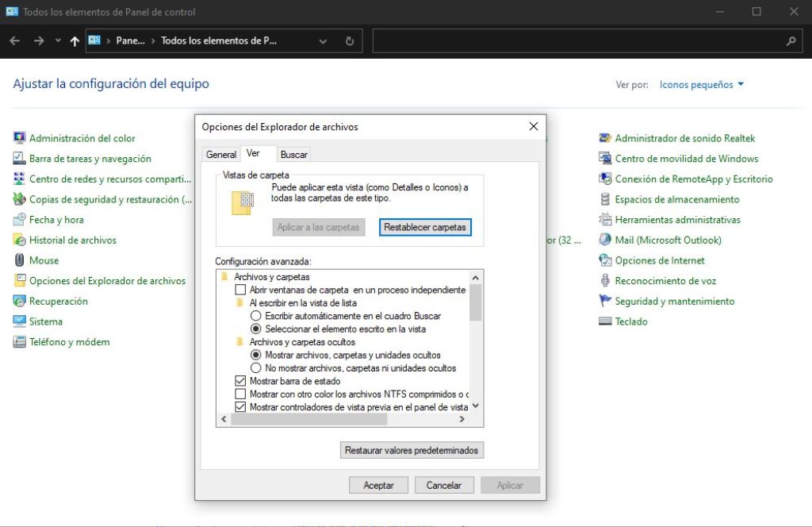Click scroll up arrow in advanced settings

[x=476, y=278]
